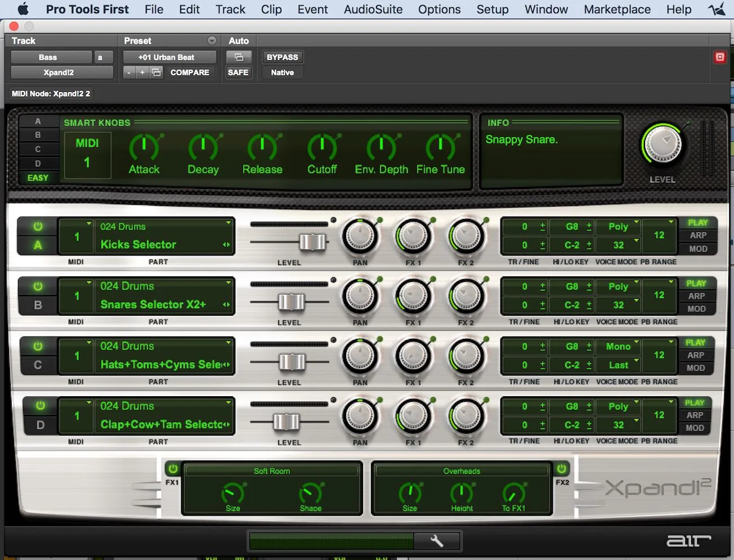Open the File menu
This screenshot has width=734, height=560.
coord(154,10)
